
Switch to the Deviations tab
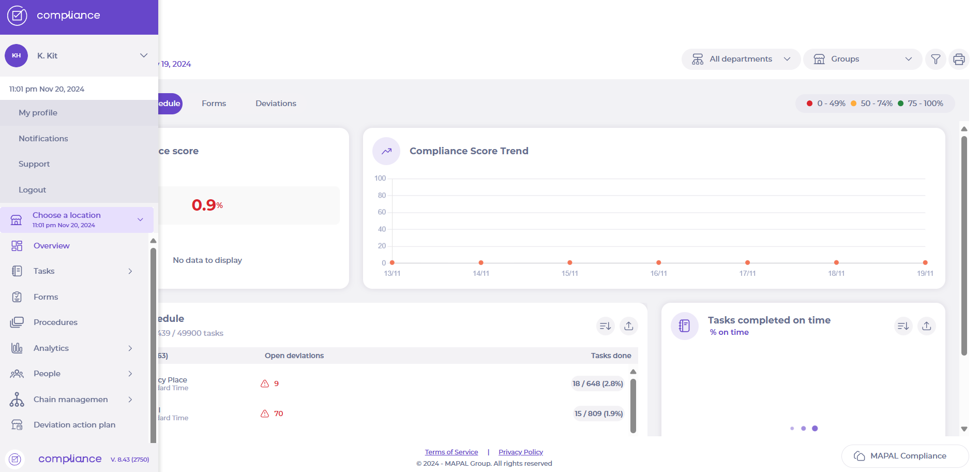276,104
